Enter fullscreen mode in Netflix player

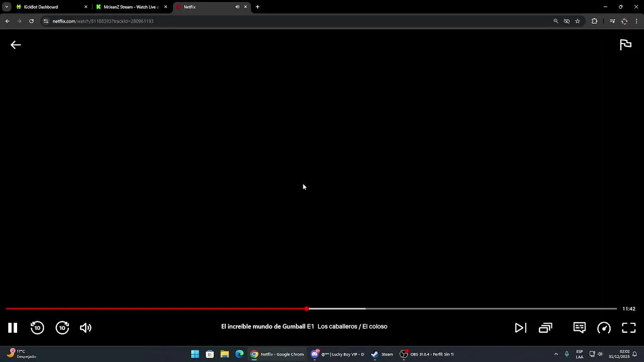[629, 328]
